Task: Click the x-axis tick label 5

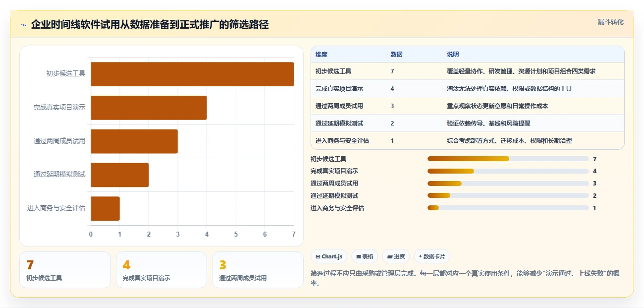Action: pos(236,234)
